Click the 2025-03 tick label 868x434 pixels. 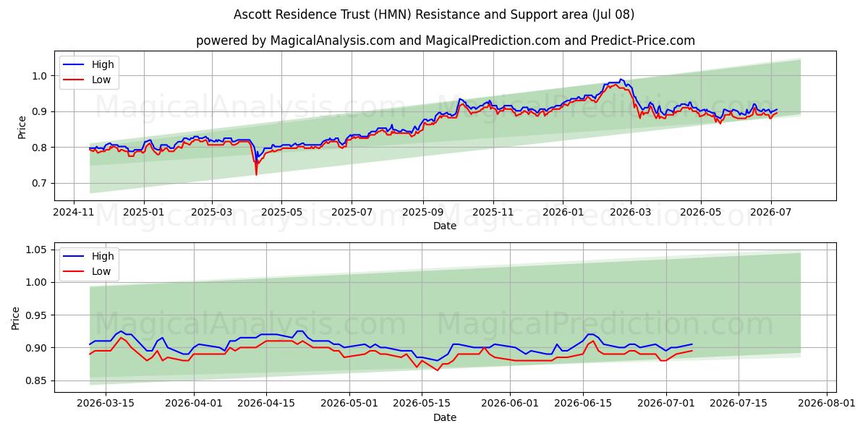tap(212, 212)
